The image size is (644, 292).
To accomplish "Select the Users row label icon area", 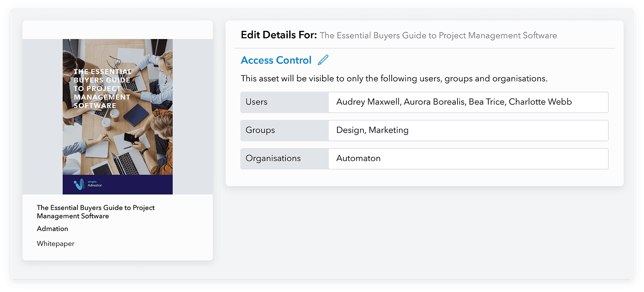I will coord(256,102).
